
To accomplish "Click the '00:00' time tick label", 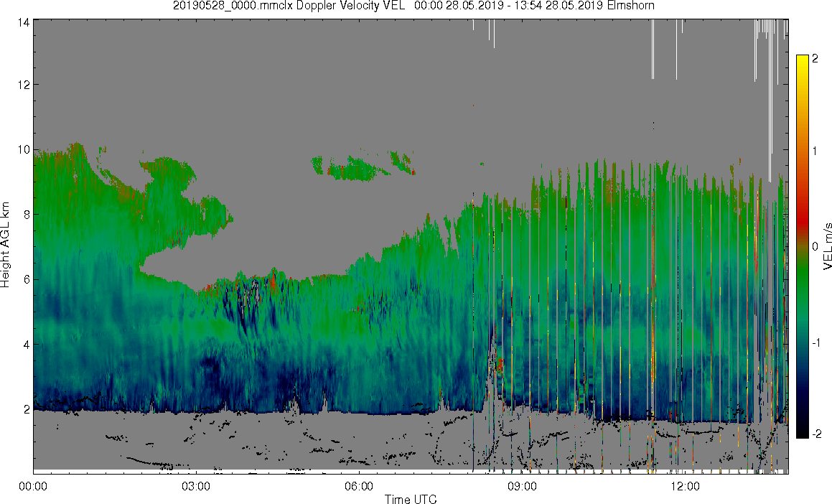I will pos(33,486).
